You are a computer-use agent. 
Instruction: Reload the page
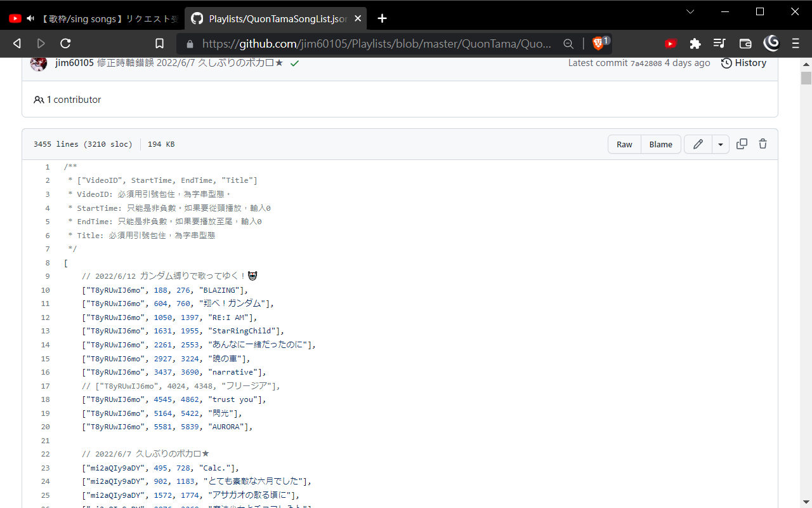click(65, 43)
